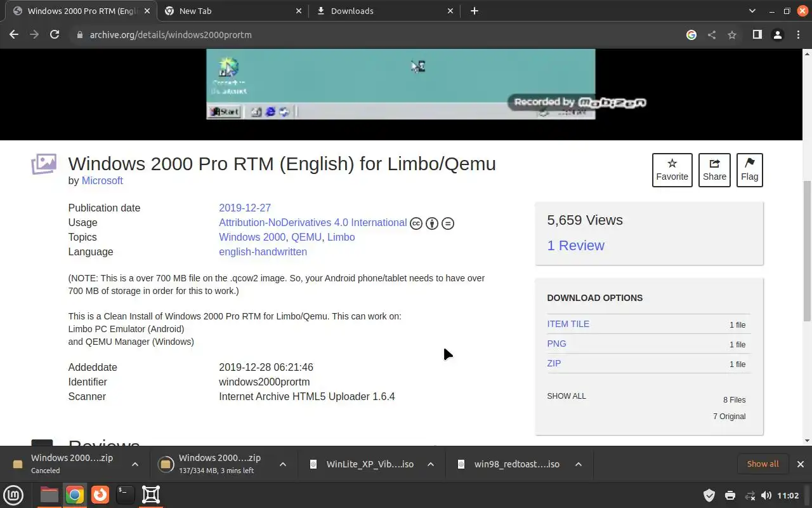Image resolution: width=812 pixels, height=508 pixels.
Task: Click the no-derivatives equals license icon
Action: (448, 224)
